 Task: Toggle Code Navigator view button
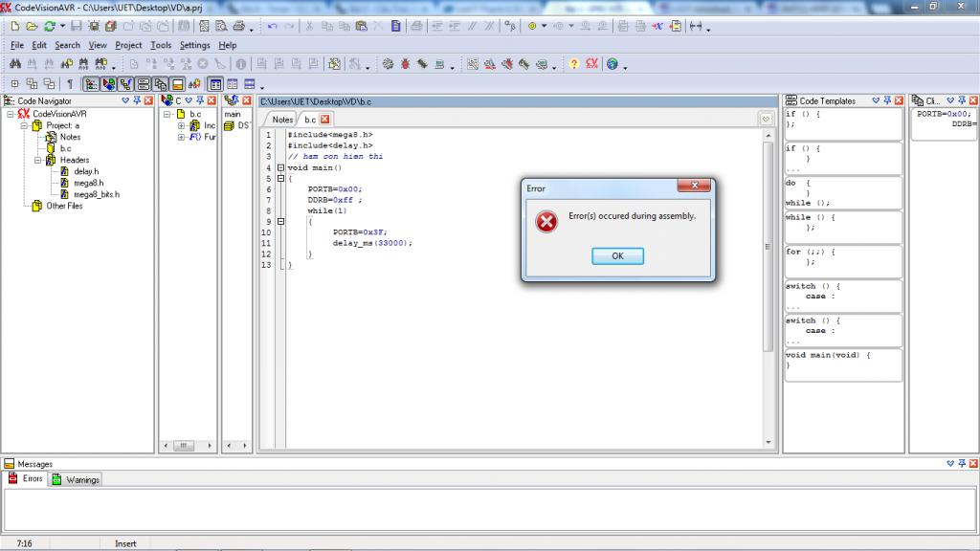tap(91, 84)
